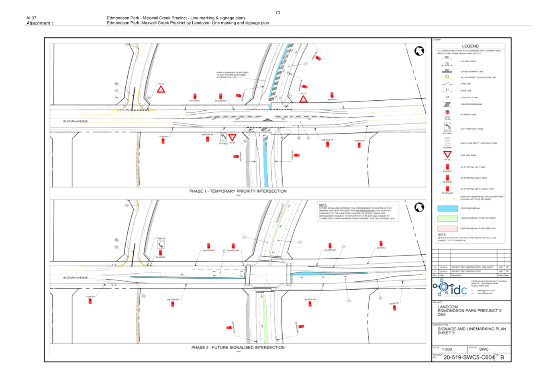Click the blue Proposed Median legend swatch

pyautogui.click(x=447, y=208)
